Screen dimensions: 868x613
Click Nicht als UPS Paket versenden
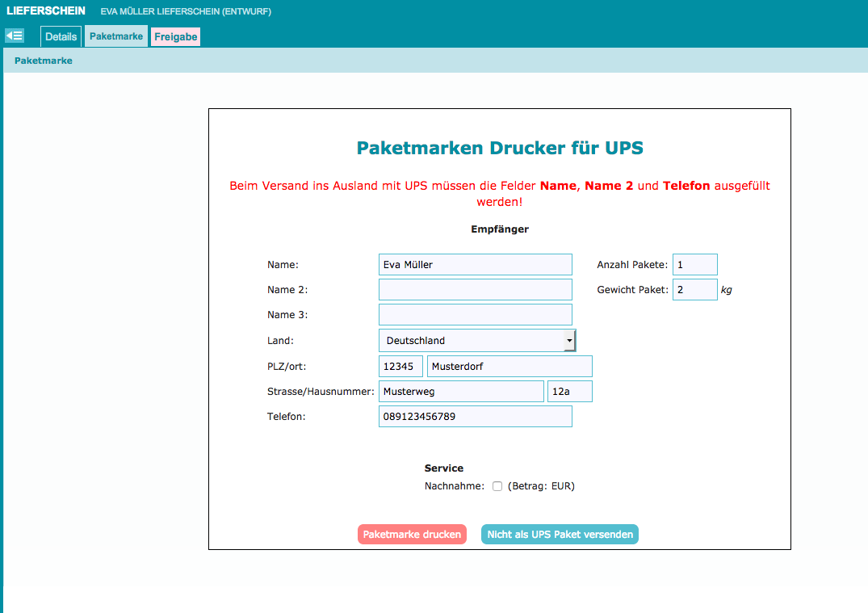point(560,535)
